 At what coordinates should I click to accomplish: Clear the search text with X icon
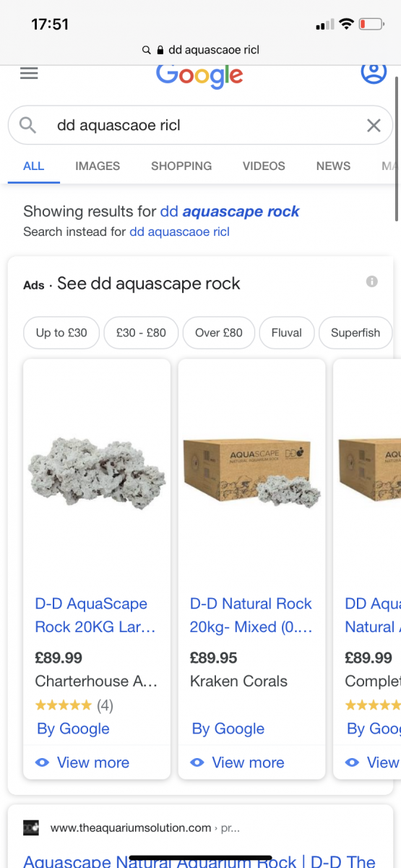(374, 126)
